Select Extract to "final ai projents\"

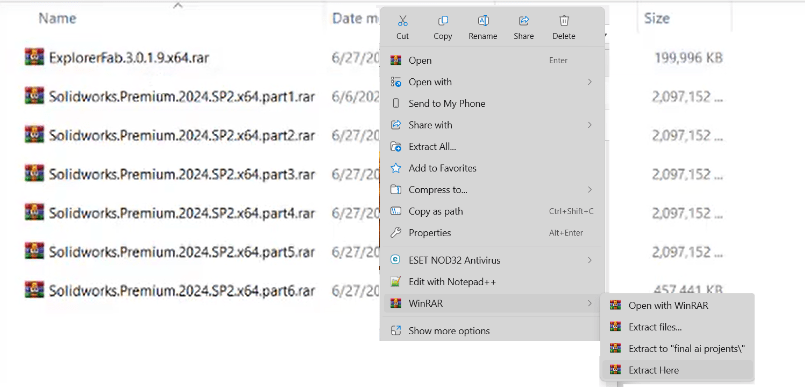coord(677,349)
